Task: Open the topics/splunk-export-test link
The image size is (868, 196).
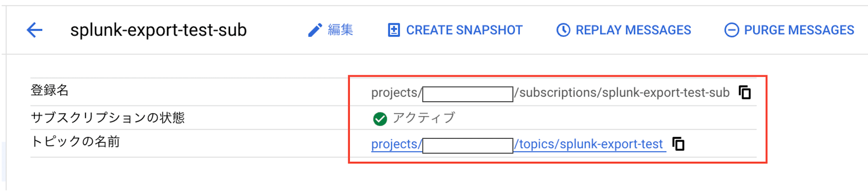Action: pyautogui.click(x=589, y=144)
